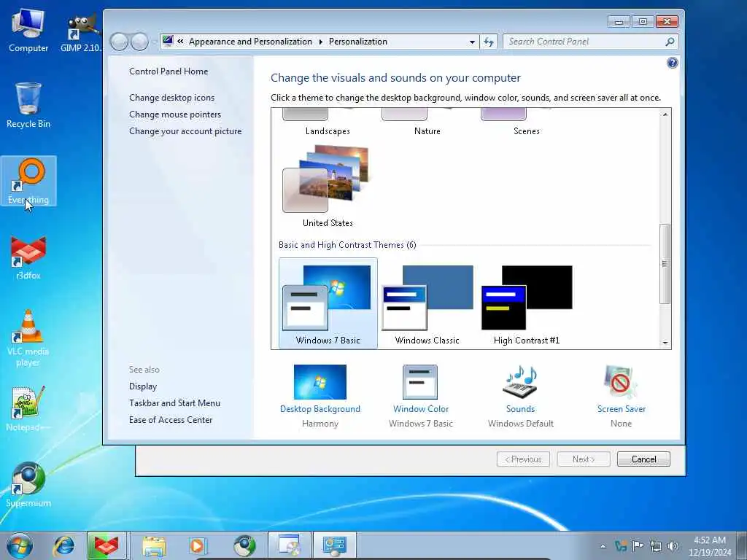The width and height of the screenshot is (747, 560).
Task: Launch Internet Explorer from taskbar
Action: pyautogui.click(x=64, y=545)
